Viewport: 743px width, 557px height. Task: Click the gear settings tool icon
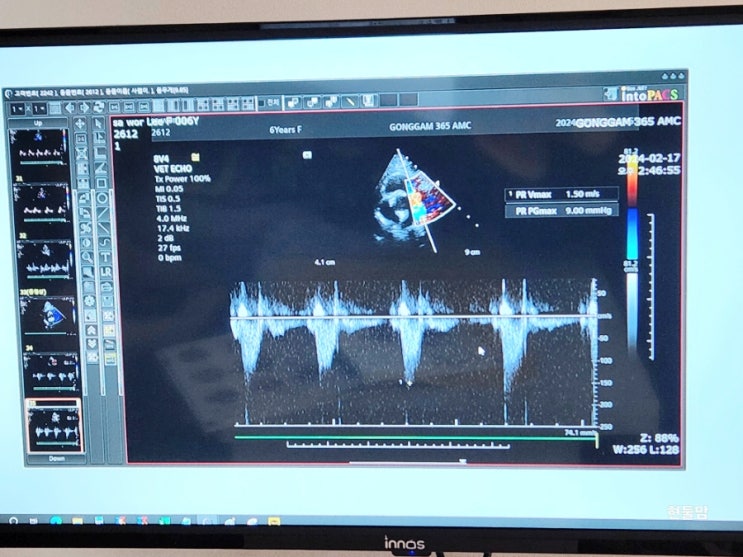(x=89, y=301)
